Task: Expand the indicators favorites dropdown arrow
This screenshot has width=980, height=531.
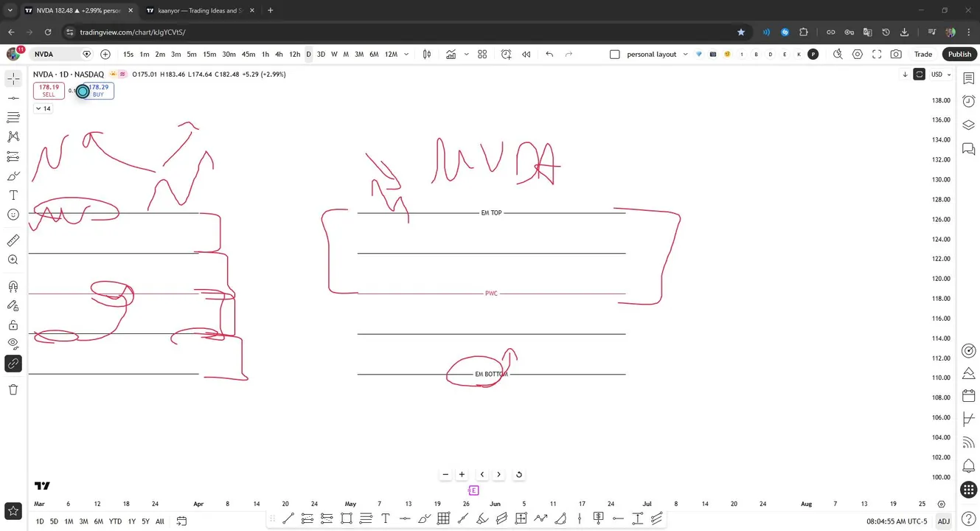Action: point(466,54)
